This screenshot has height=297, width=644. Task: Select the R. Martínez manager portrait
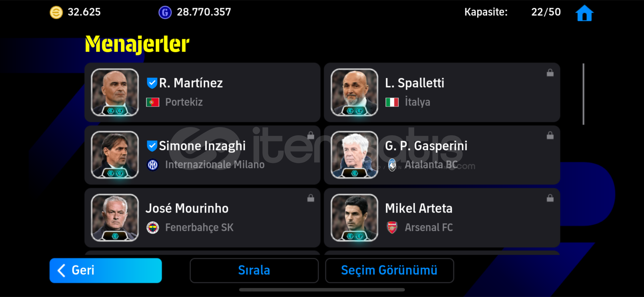pyautogui.click(x=115, y=92)
